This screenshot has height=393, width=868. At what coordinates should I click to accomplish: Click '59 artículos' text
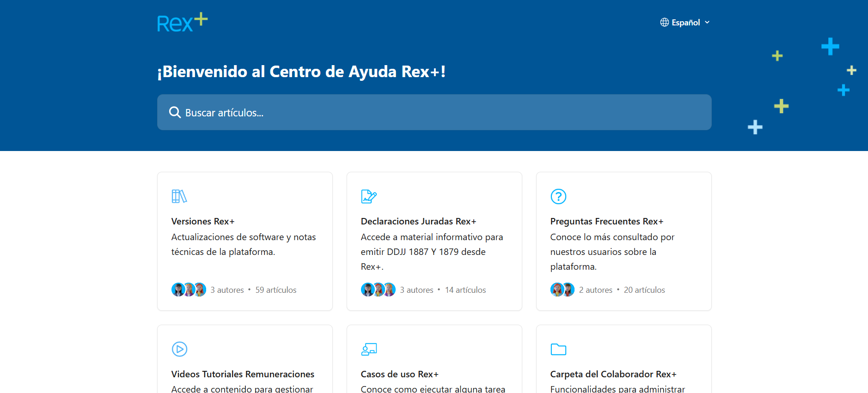click(276, 290)
